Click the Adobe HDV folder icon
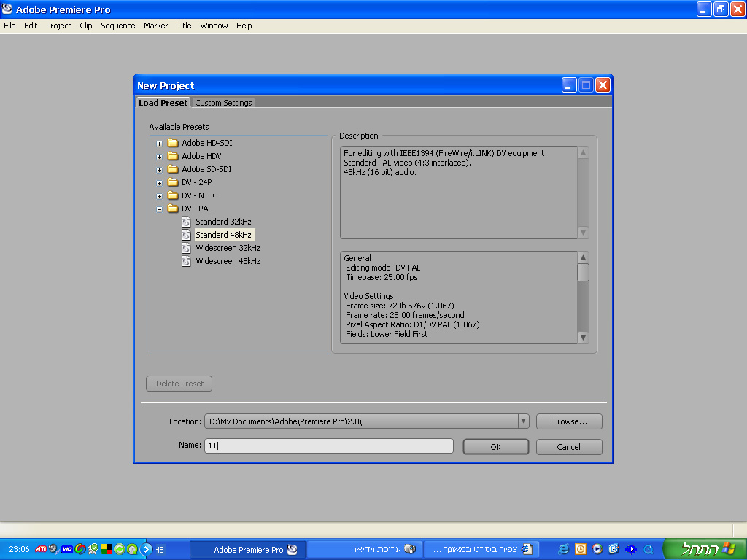 pyautogui.click(x=173, y=156)
